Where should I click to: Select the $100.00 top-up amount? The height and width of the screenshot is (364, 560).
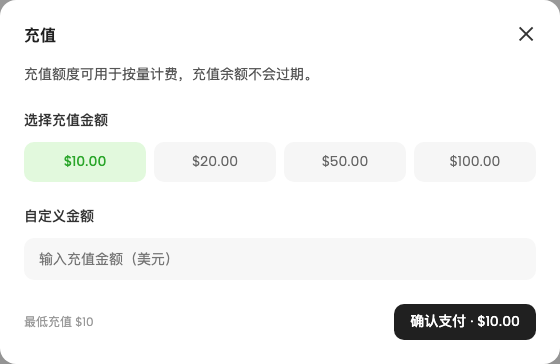coord(475,161)
